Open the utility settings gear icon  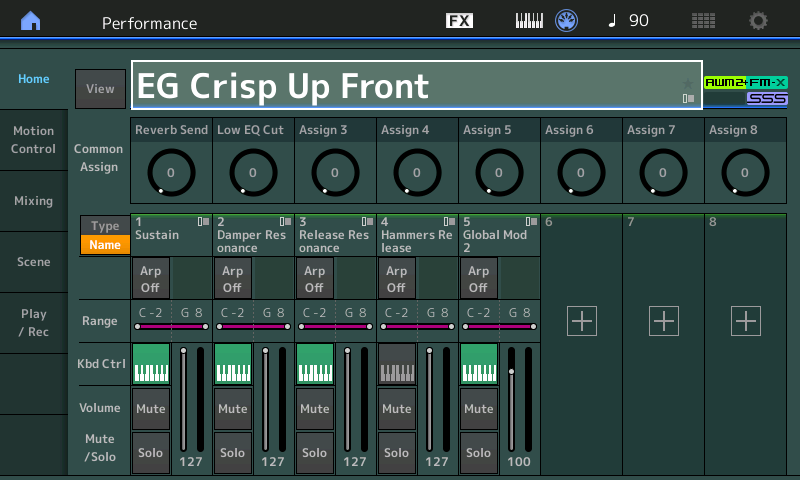click(x=758, y=21)
